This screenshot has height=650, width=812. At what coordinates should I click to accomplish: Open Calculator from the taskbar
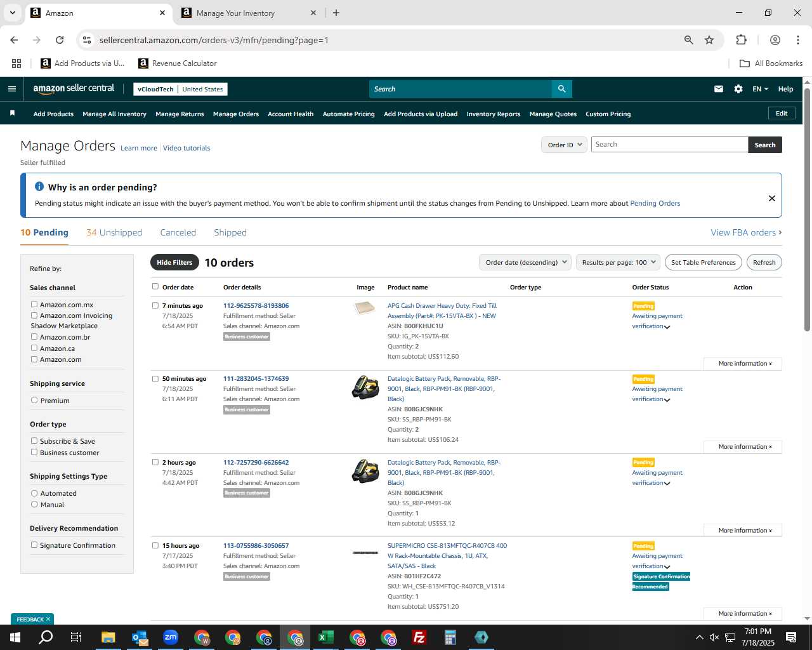point(450,637)
